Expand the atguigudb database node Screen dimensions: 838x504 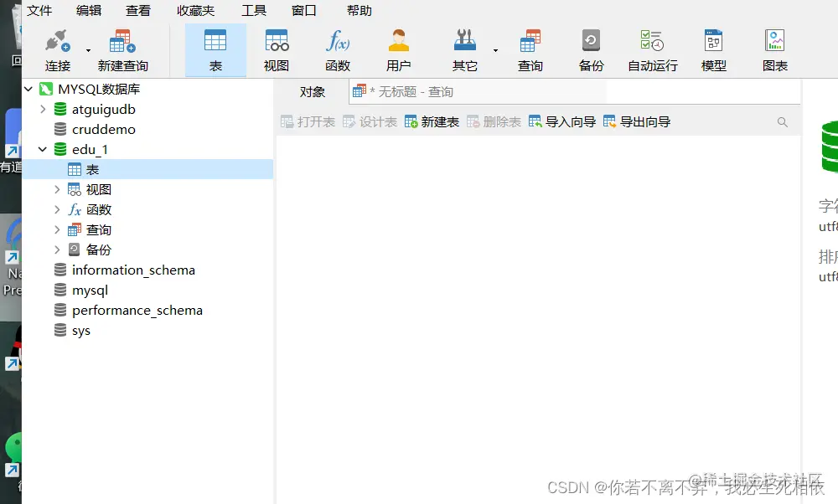click(43, 109)
